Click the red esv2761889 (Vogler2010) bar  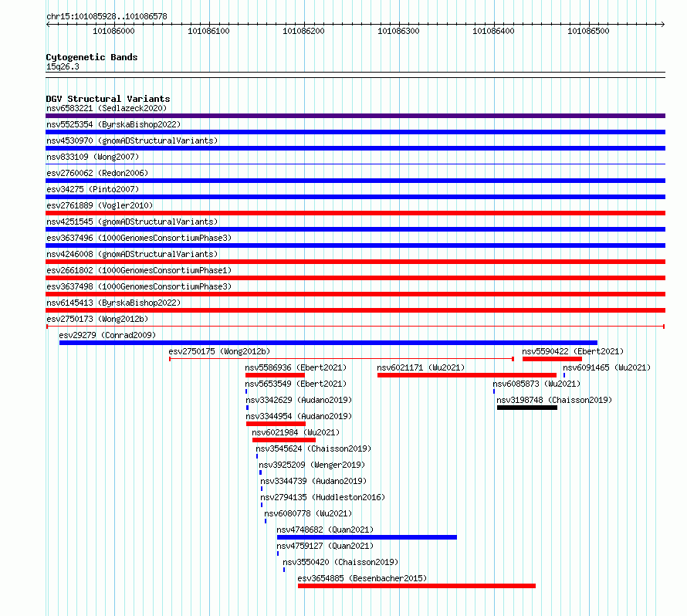355,213
